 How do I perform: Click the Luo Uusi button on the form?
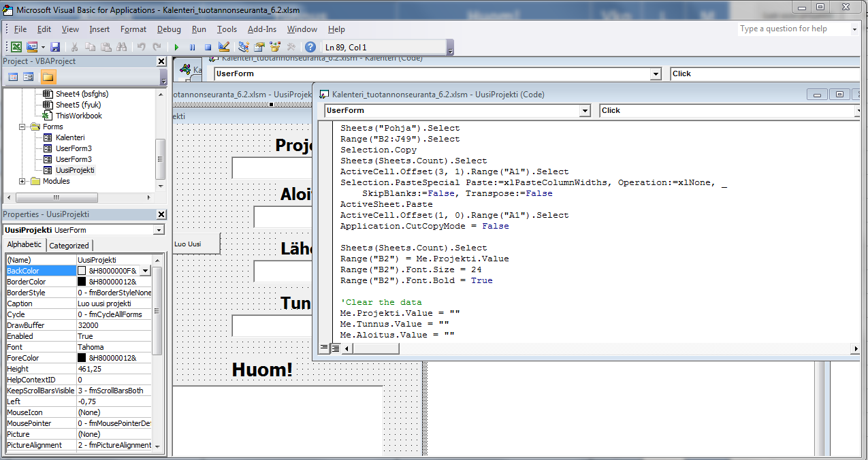tap(196, 244)
